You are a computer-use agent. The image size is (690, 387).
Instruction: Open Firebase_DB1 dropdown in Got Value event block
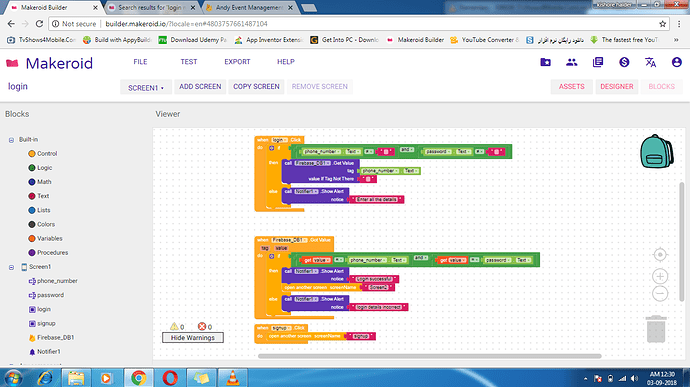(x=289, y=240)
